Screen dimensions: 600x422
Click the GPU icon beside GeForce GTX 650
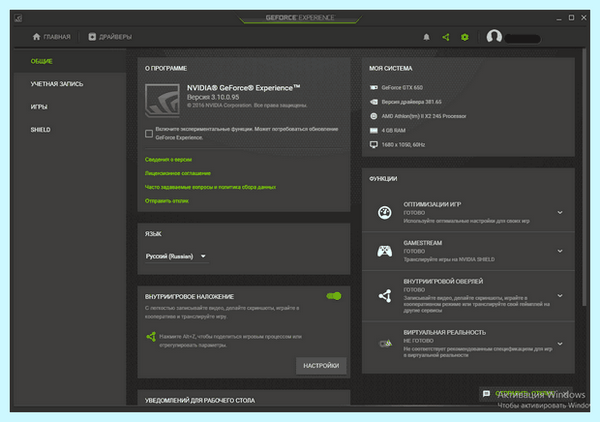coord(374,88)
